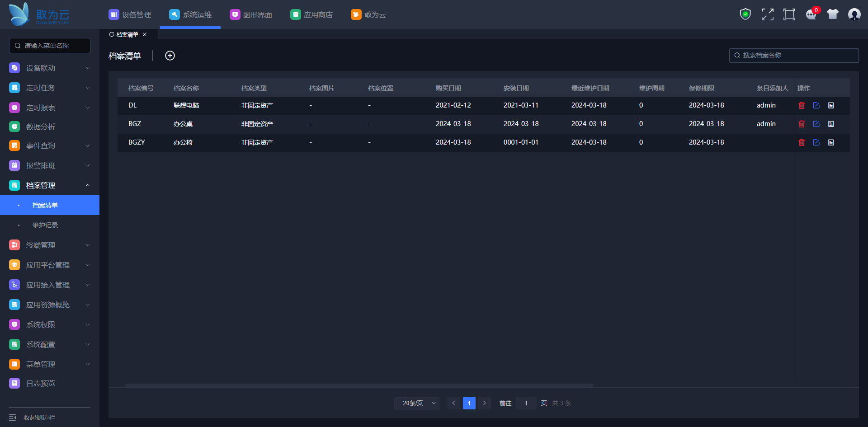Delete the DL 联想电脑 archive row
868x427 pixels.
click(x=802, y=105)
